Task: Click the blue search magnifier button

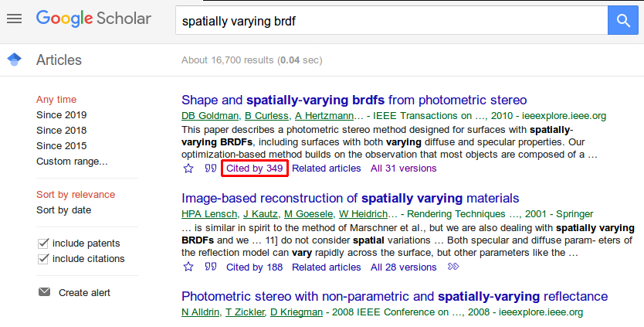Action: coord(622,20)
